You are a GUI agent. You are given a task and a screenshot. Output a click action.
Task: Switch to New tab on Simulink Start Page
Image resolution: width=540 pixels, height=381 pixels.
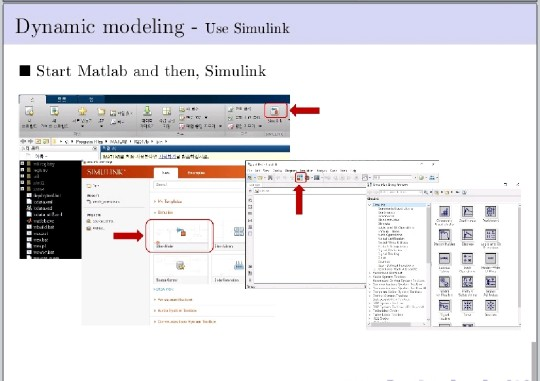[166, 173]
